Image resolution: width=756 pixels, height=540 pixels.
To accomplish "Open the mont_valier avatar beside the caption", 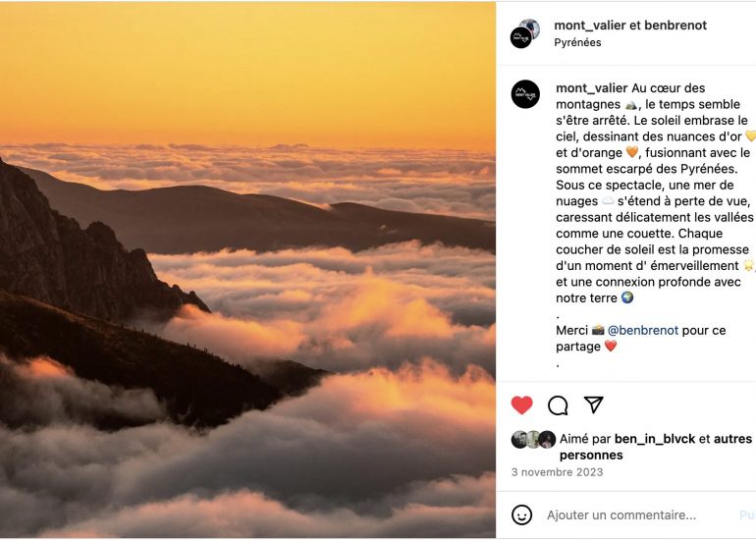I will click(525, 94).
